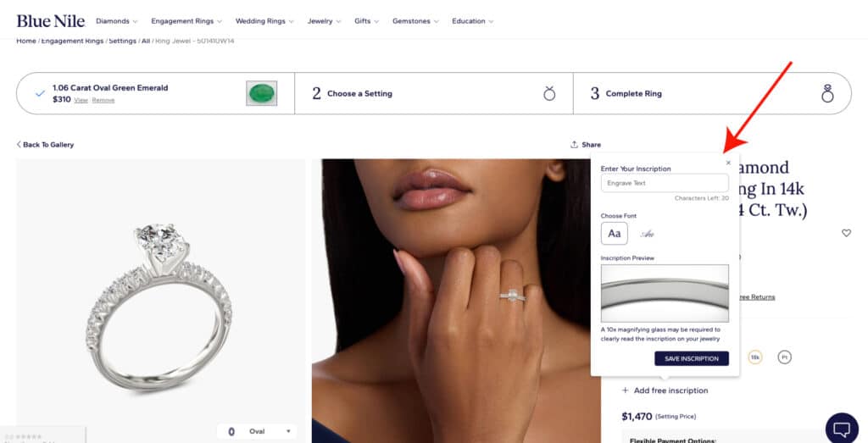868x443 pixels.
Task: Go back with the Back To Gallery arrow
Action: pos(19,145)
